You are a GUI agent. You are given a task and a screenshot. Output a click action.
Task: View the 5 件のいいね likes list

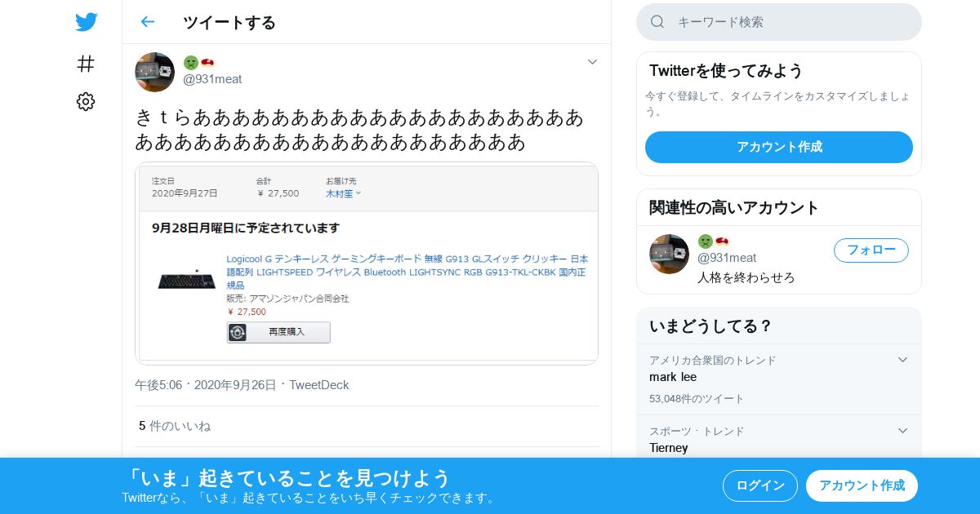(x=175, y=426)
